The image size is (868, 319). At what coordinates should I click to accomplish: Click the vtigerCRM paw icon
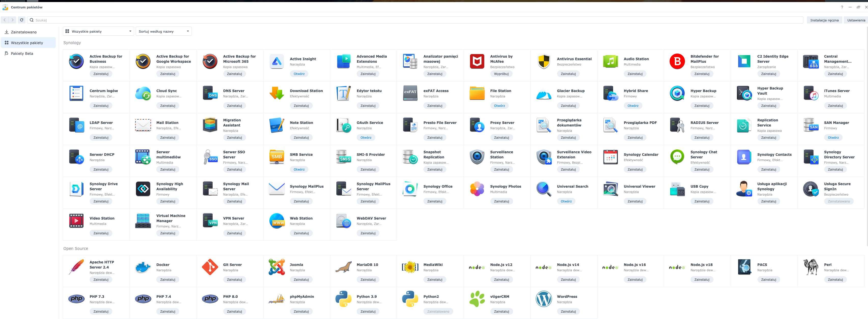(x=477, y=299)
